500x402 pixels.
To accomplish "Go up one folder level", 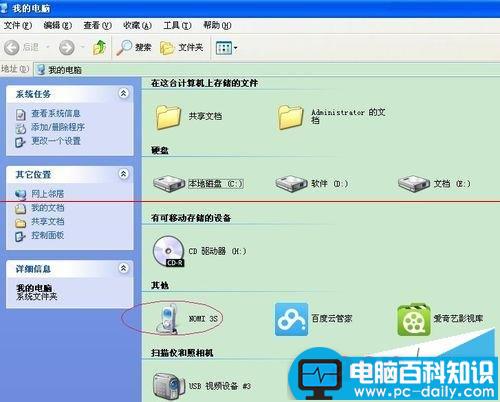I will 99,48.
